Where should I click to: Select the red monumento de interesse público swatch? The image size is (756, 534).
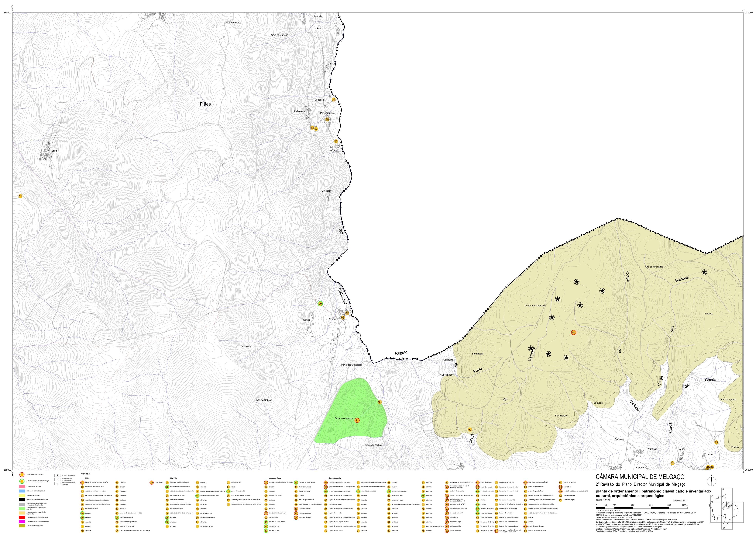pyautogui.click(x=22, y=517)
